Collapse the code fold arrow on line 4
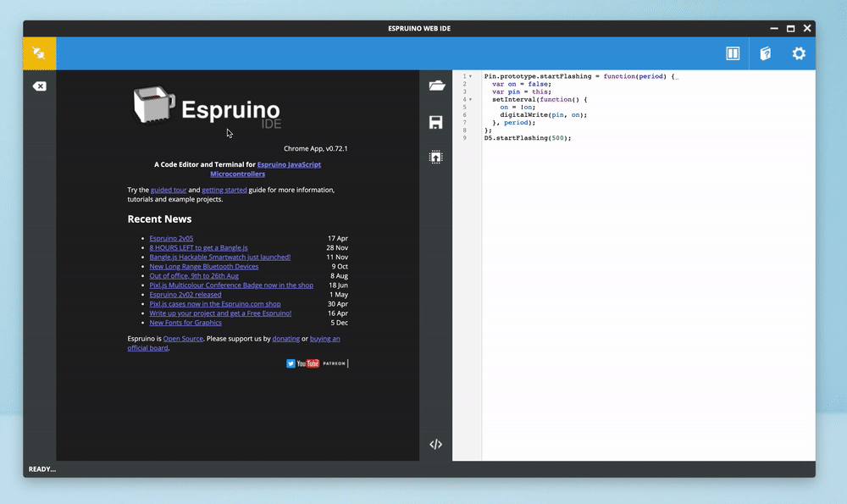Viewport: 847px width, 504px height. pyautogui.click(x=470, y=99)
